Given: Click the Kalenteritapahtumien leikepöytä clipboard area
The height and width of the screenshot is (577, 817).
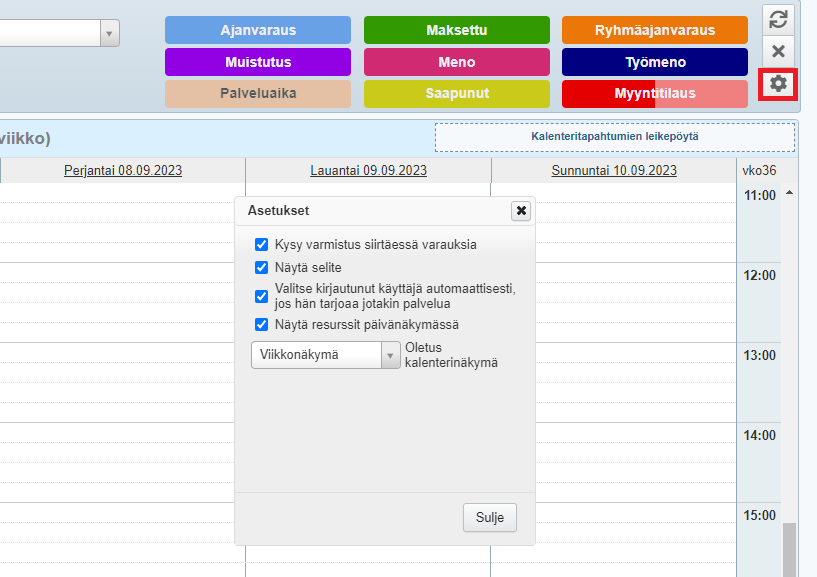Looking at the screenshot, I should tap(614, 136).
